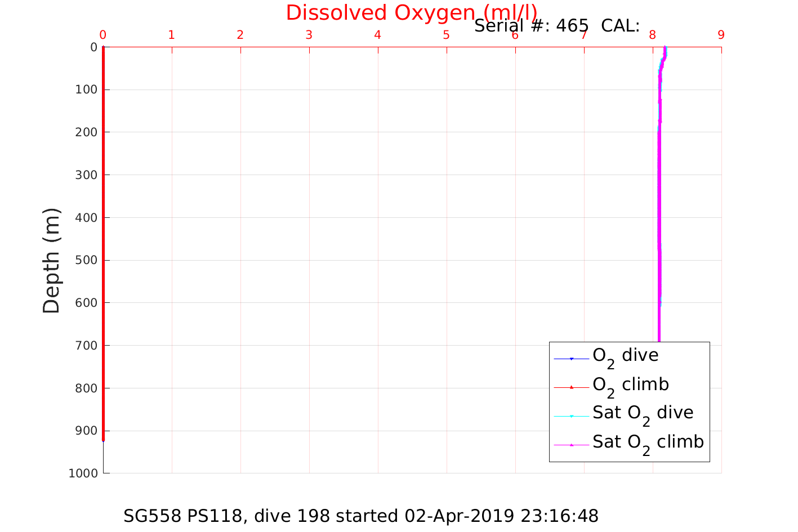Click the y-axis tick label 700
798x532 pixels.
86,345
